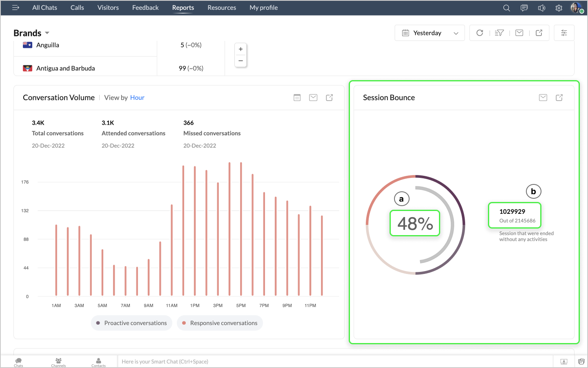The width and height of the screenshot is (588, 368).
Task: Toggle Proactive conversations legend
Action: (131, 323)
